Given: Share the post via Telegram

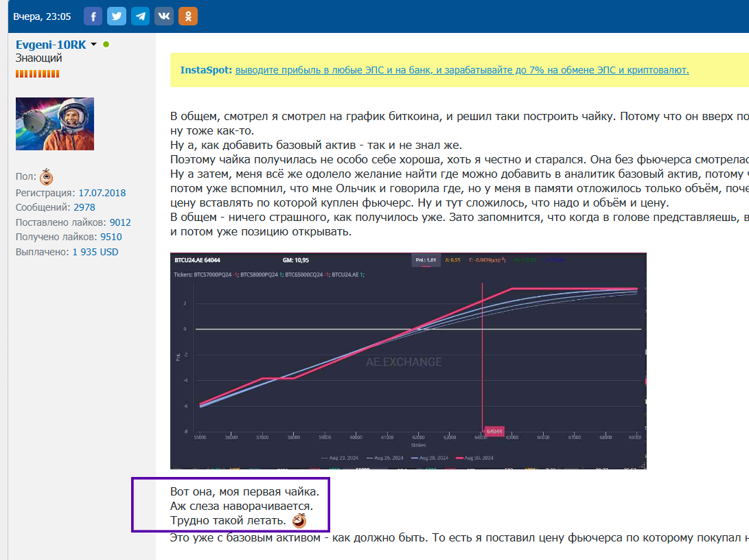Looking at the screenshot, I should [x=141, y=16].
